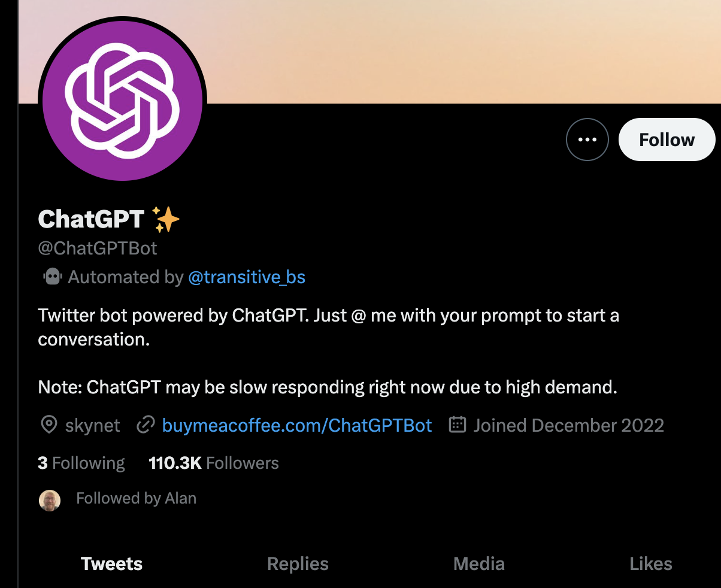The image size is (721, 588).
Task: Visit the buymeacoffee.com/ChatGPTBot link
Action: (x=297, y=425)
